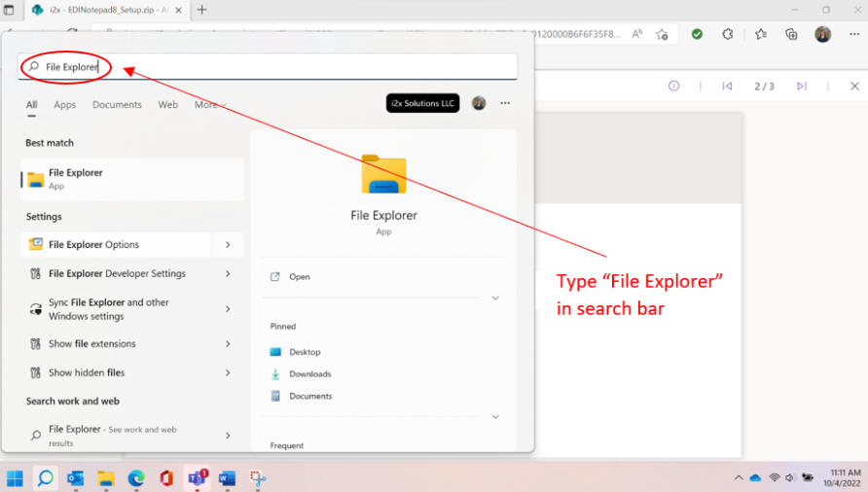
Task: Open the taskbar Search magnifier icon
Action: pos(46,477)
